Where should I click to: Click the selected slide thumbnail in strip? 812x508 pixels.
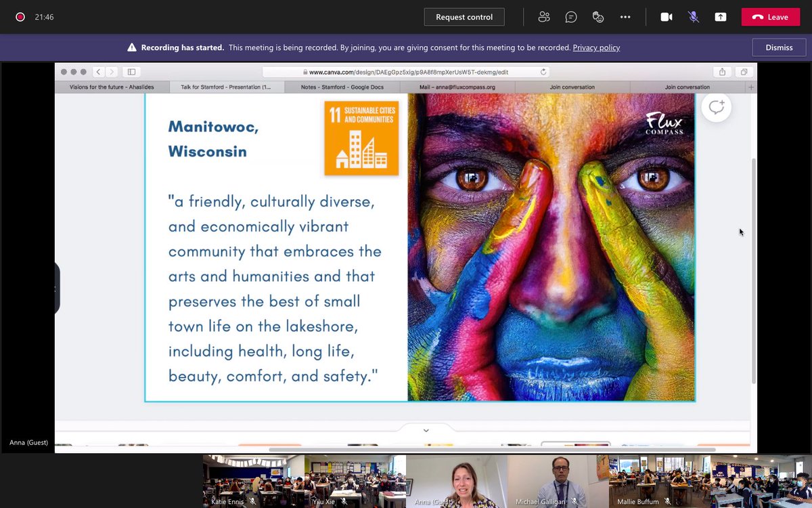575,444
